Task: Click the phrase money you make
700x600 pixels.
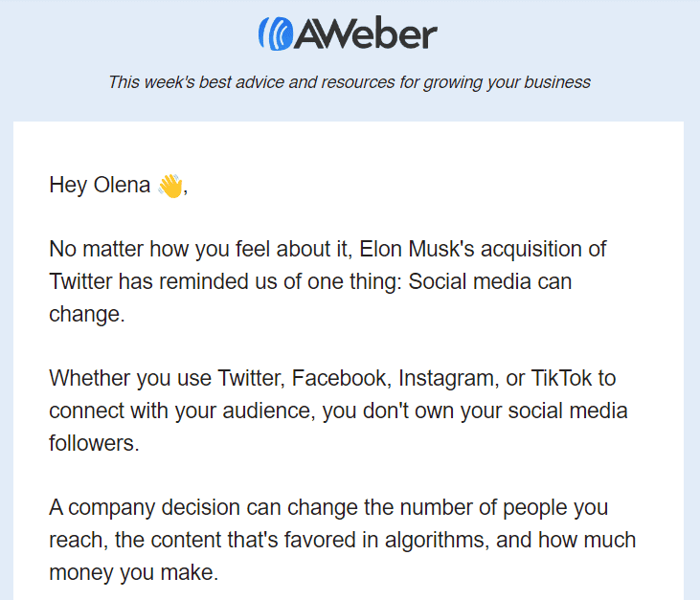Action: (x=133, y=573)
